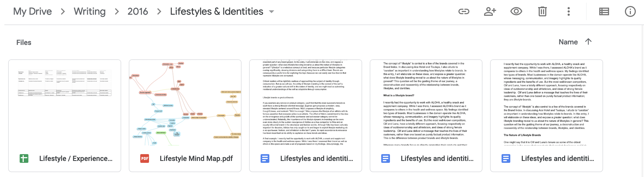Open the share with people icon
This screenshot has height=177, width=644.
click(490, 11)
